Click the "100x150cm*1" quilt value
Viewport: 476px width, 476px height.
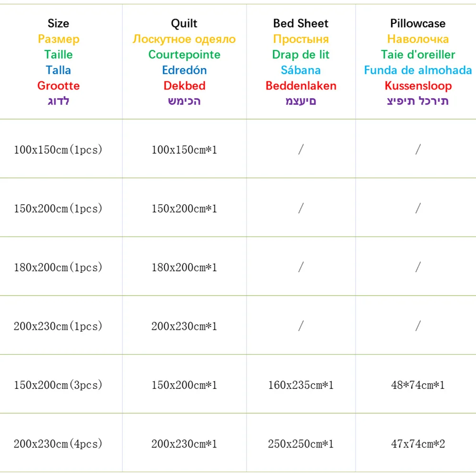(x=184, y=150)
